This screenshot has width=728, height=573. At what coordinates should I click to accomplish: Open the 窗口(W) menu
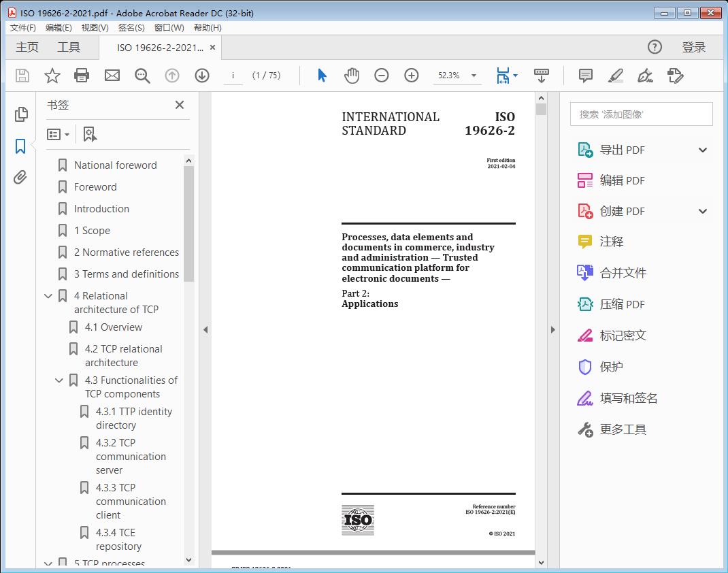169,28
